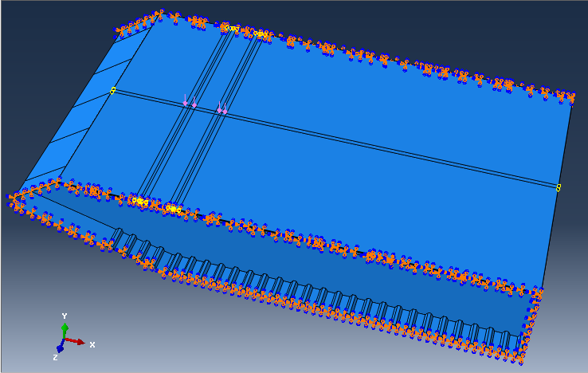Click the blue Z axis of view triad
This screenshot has height=373, width=588.
point(60,347)
